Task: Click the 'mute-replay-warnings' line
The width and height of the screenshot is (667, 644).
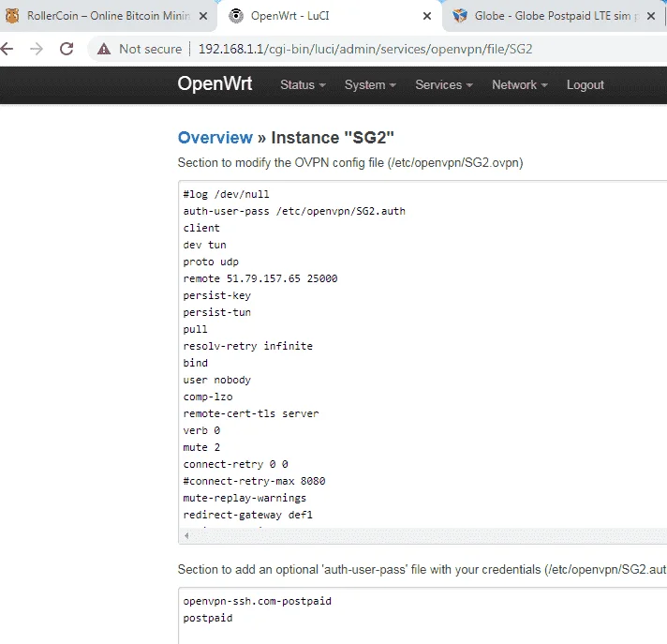Action: click(245, 498)
